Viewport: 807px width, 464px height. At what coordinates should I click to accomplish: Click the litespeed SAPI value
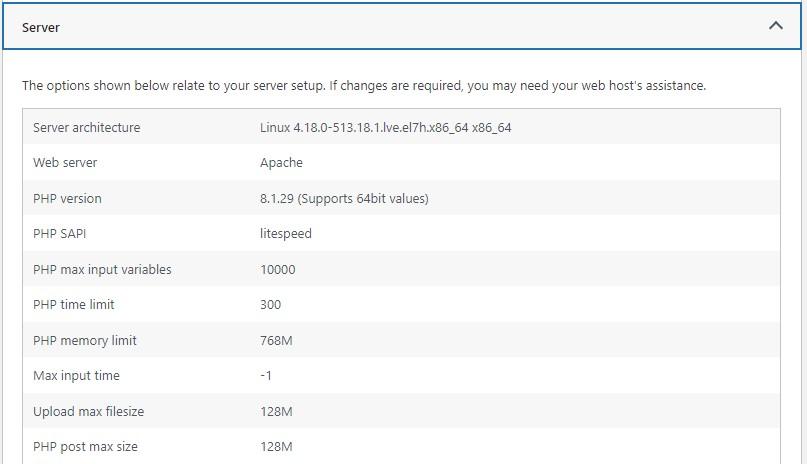(x=286, y=234)
